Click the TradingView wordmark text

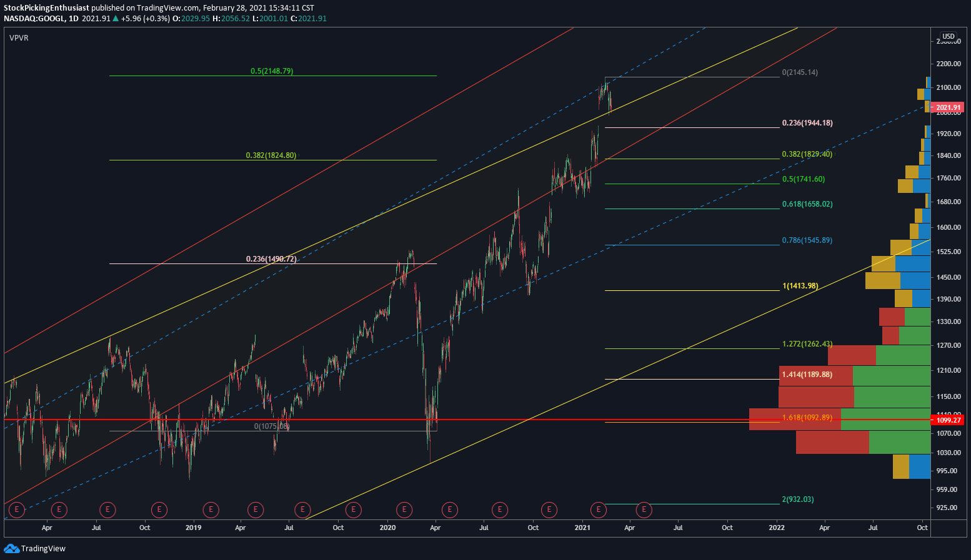[x=43, y=549]
